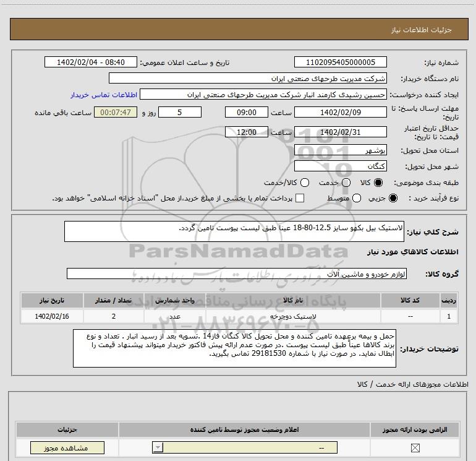Click the اعلام وضعیت مجوز header
The height and width of the screenshot is (461, 476).
pyautogui.click(x=244, y=429)
